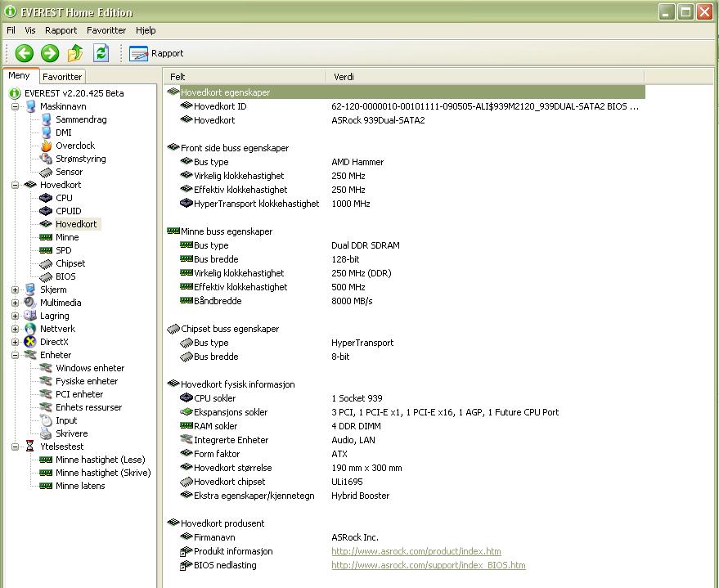Switch to the Favoritter tab
Image resolution: width=719 pixels, height=588 pixels.
coord(62,77)
